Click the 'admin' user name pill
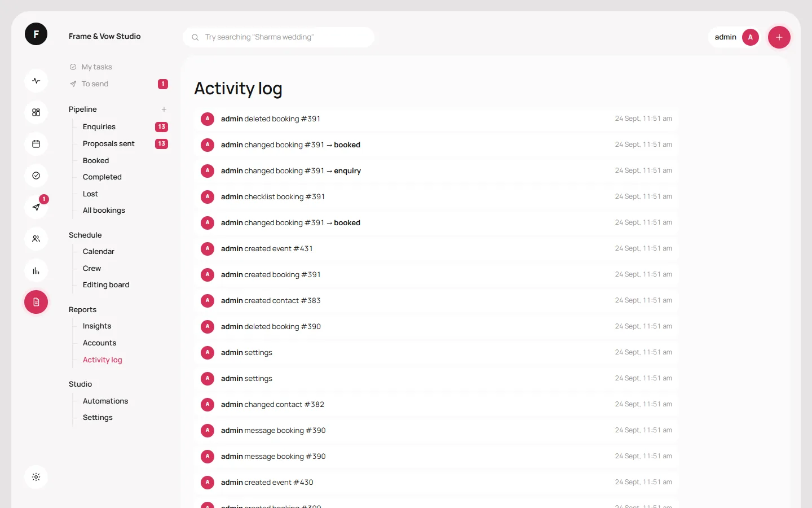 point(734,37)
